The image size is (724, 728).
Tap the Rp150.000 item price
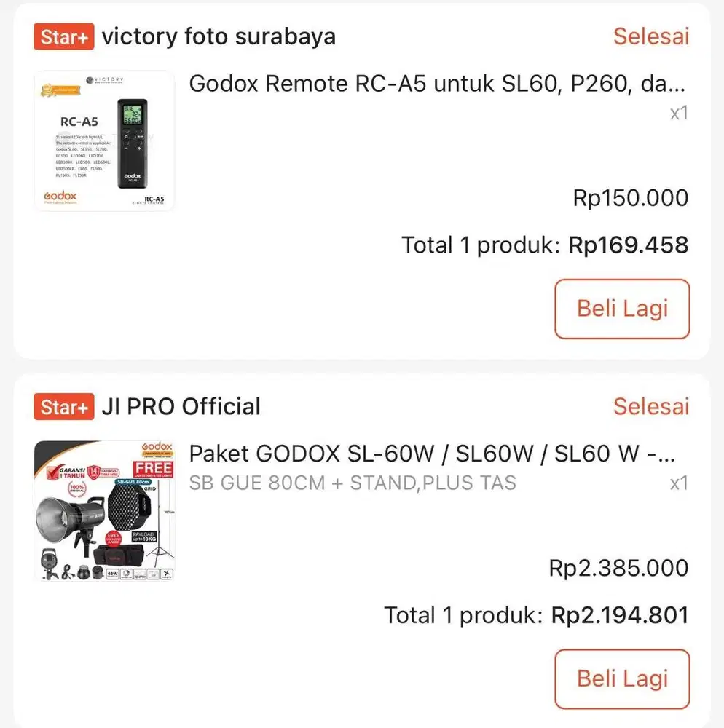630,198
